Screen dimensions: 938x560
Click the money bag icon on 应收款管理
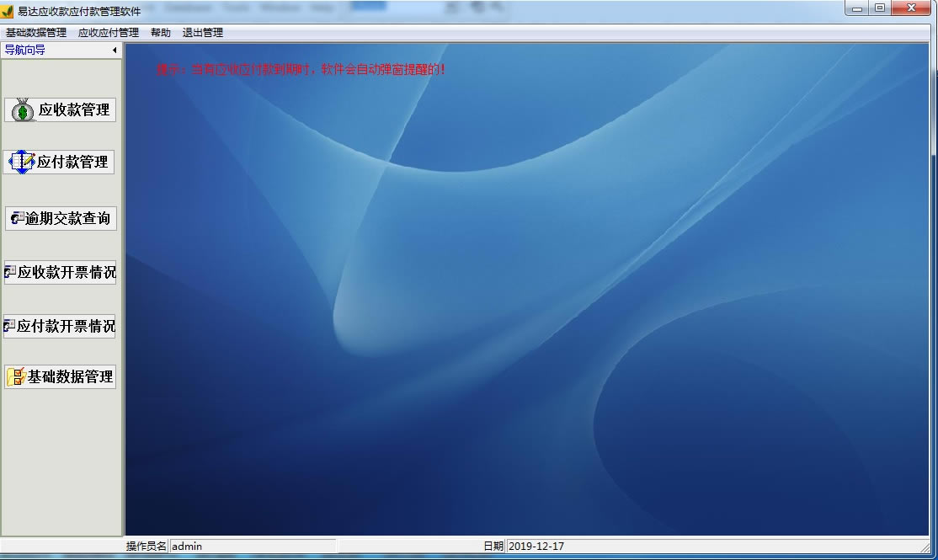tap(23, 110)
